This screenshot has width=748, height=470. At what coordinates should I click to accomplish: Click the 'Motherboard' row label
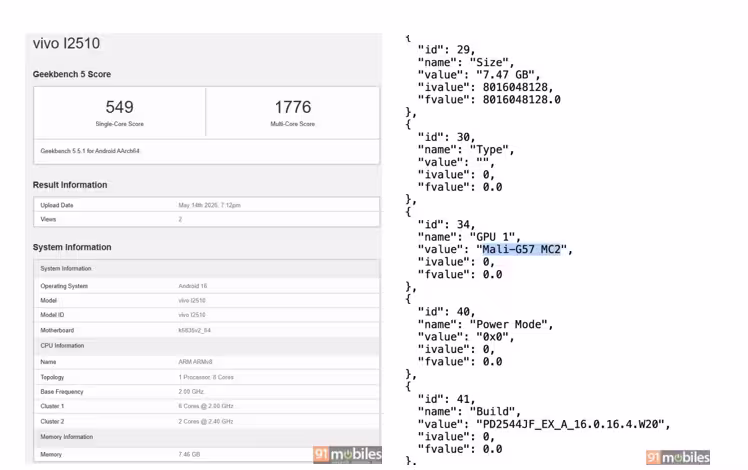pos(57,330)
